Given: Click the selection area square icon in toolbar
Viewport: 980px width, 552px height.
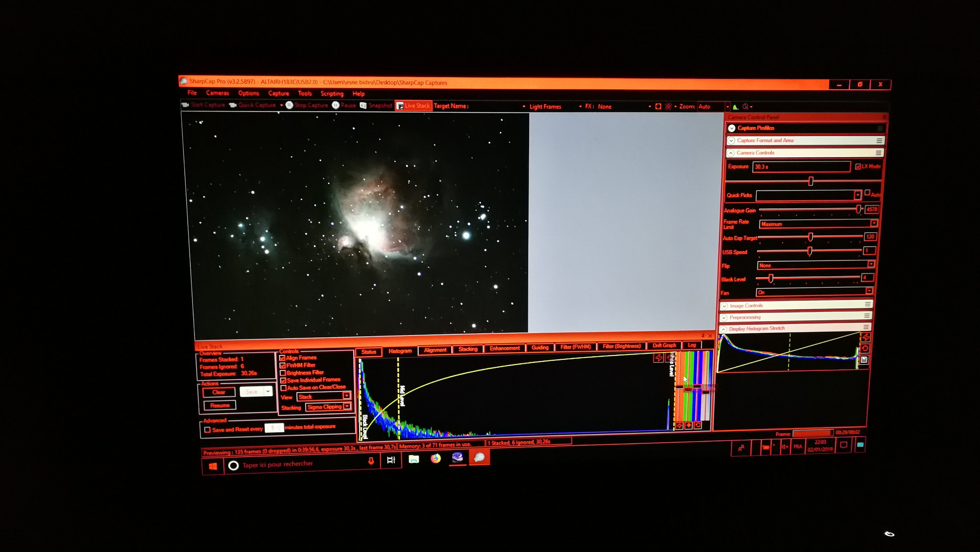Looking at the screenshot, I should pyautogui.click(x=658, y=106).
